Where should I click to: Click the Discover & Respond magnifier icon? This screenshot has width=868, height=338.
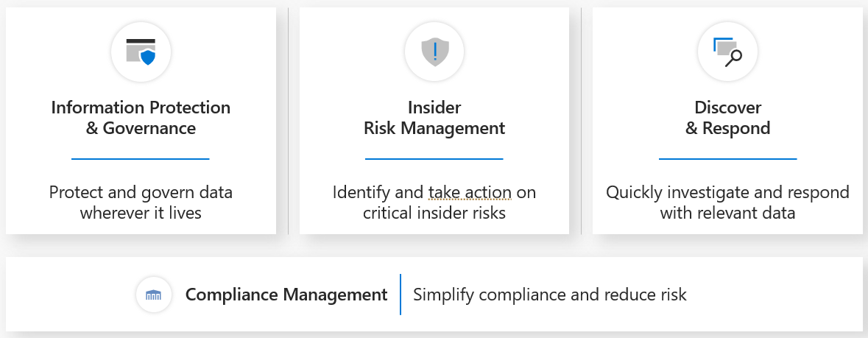pyautogui.click(x=727, y=52)
